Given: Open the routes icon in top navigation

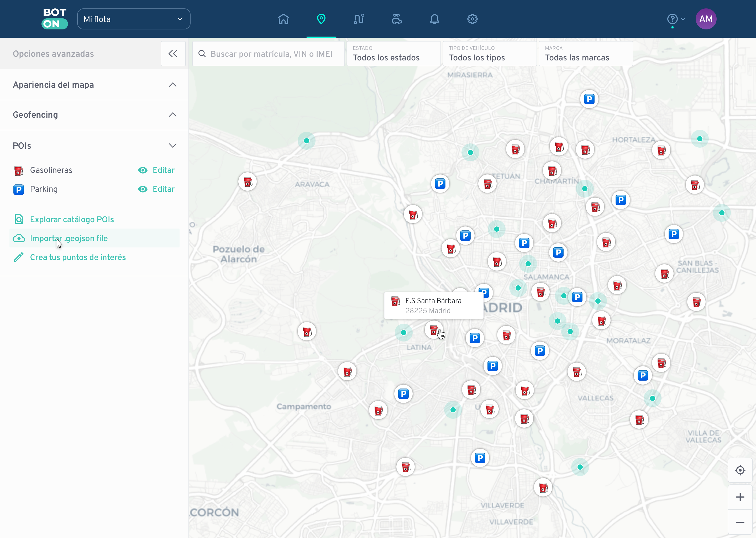Looking at the screenshot, I should click(359, 19).
